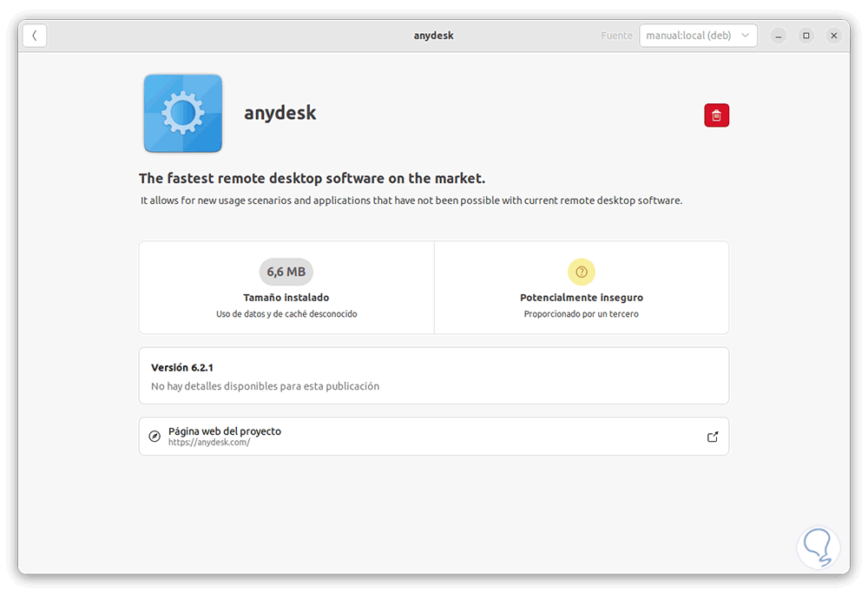
Task: Open the Página web del proyecto row
Action: coord(433,437)
